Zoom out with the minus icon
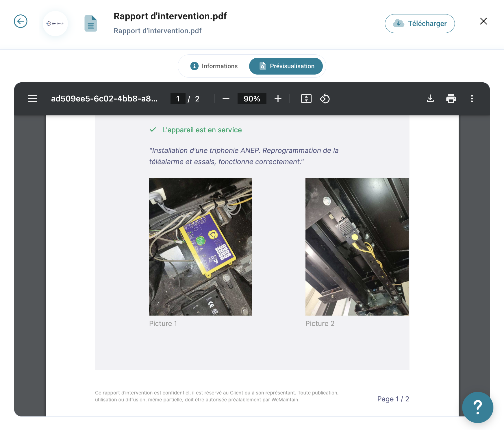This screenshot has height=430, width=504. pyautogui.click(x=226, y=99)
